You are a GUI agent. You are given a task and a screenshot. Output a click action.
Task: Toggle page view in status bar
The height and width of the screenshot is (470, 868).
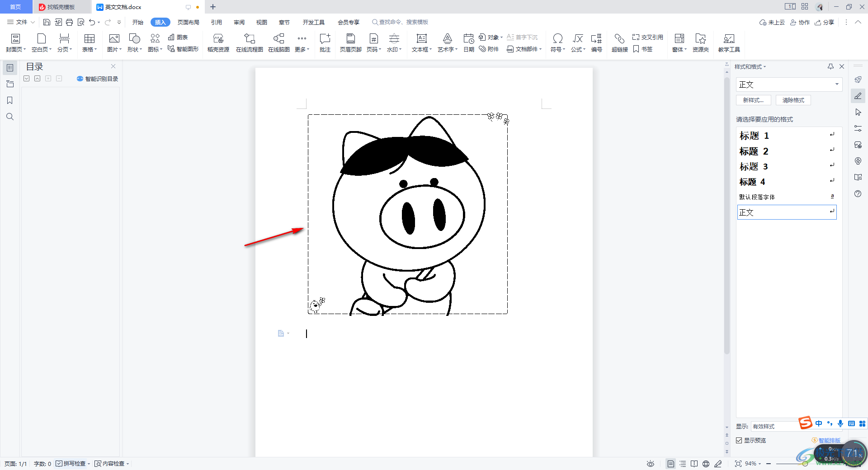pos(671,464)
